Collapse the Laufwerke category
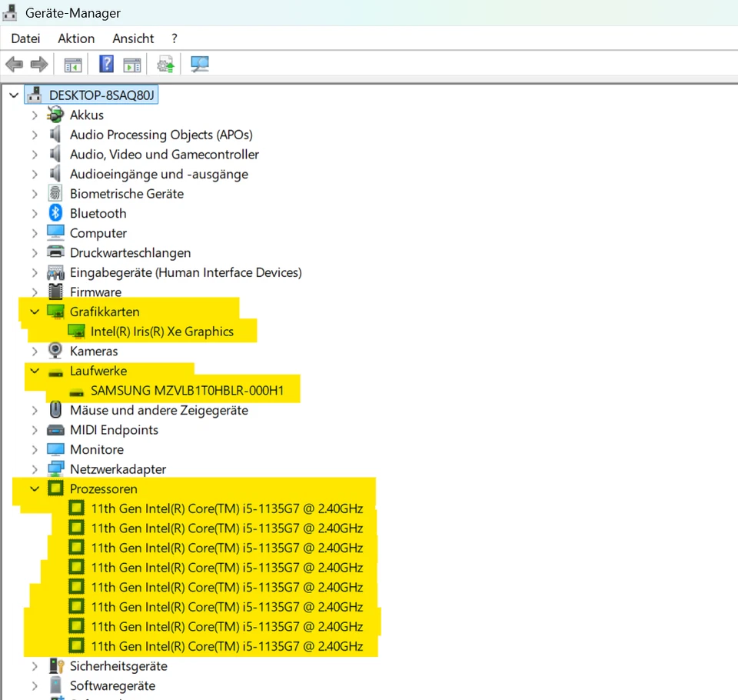Viewport: 738px width, 700px height. pos(35,371)
